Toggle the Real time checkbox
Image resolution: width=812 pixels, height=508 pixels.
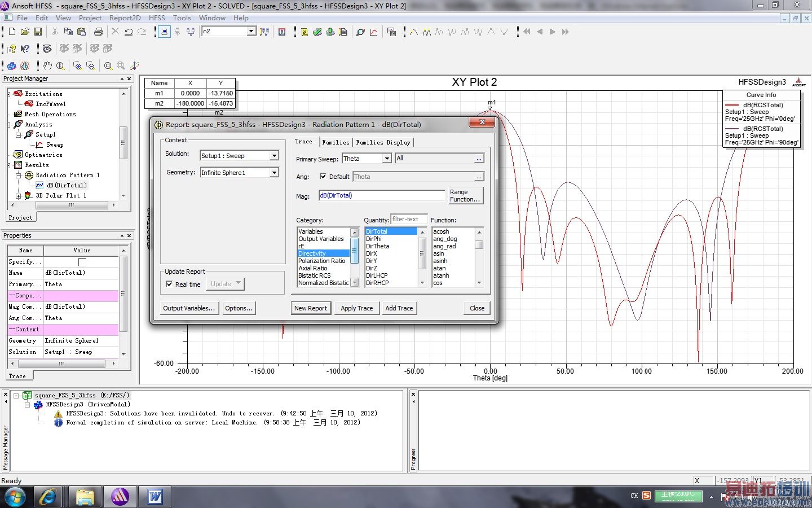tap(169, 284)
